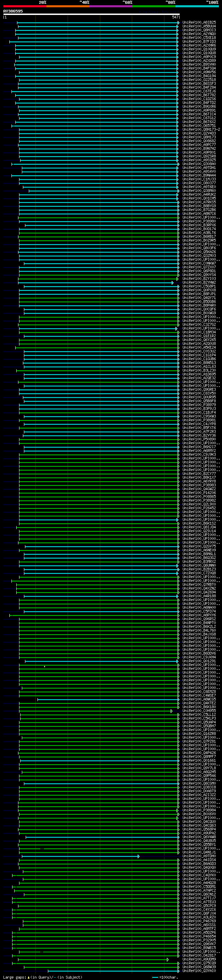Select hit UniRef100_D0A8T9
This screenshot has height=980, width=222.
(x=199, y=791)
